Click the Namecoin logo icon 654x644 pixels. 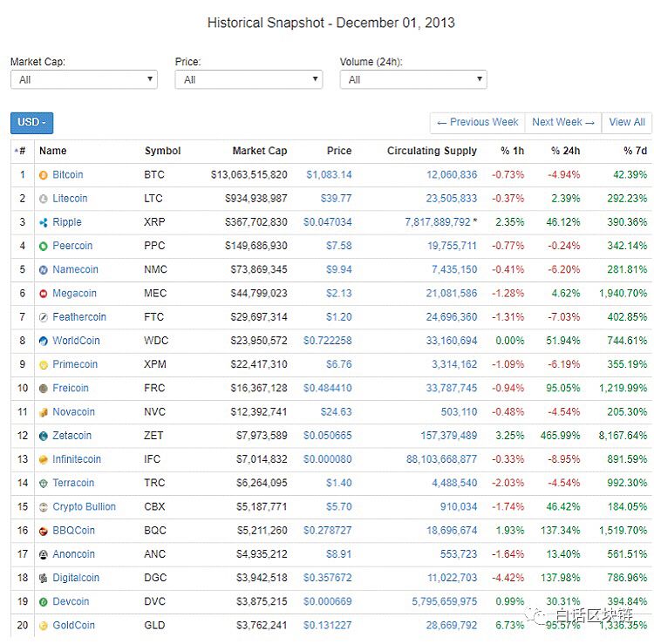click(44, 270)
